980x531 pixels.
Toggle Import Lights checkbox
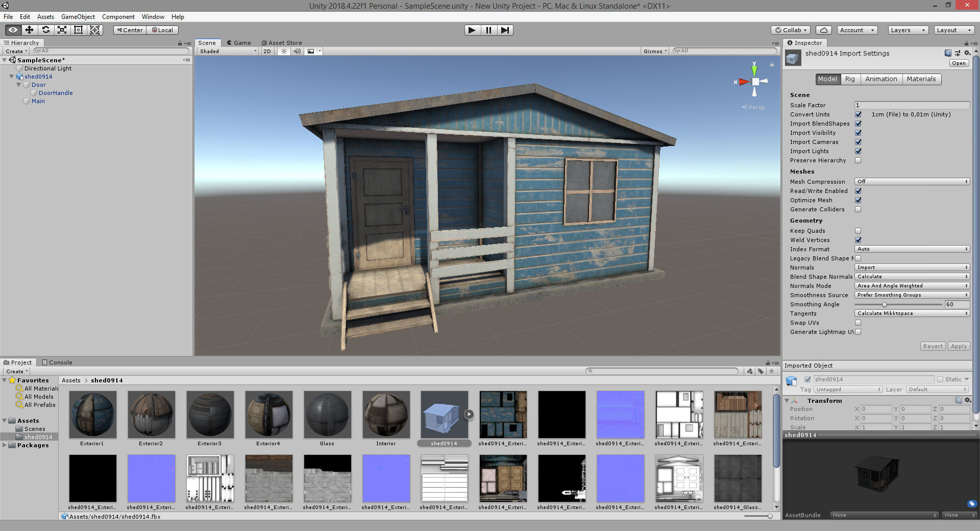click(858, 151)
